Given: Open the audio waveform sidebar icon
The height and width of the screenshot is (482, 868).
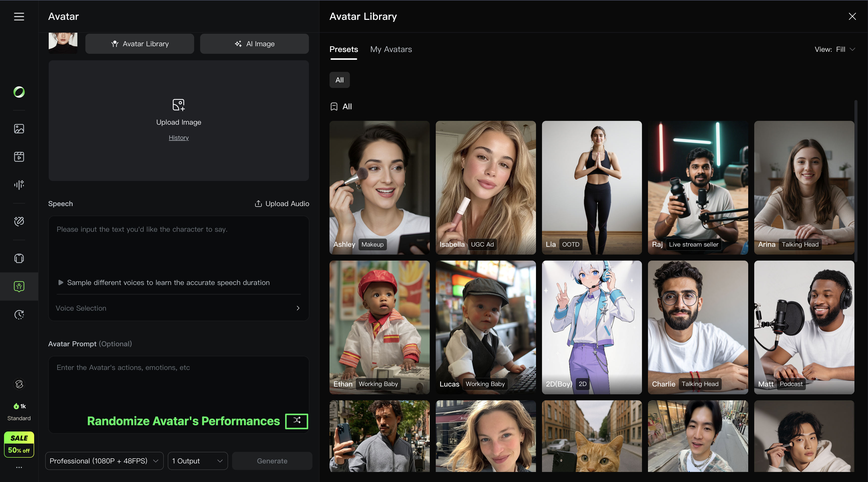Looking at the screenshot, I should click(19, 184).
